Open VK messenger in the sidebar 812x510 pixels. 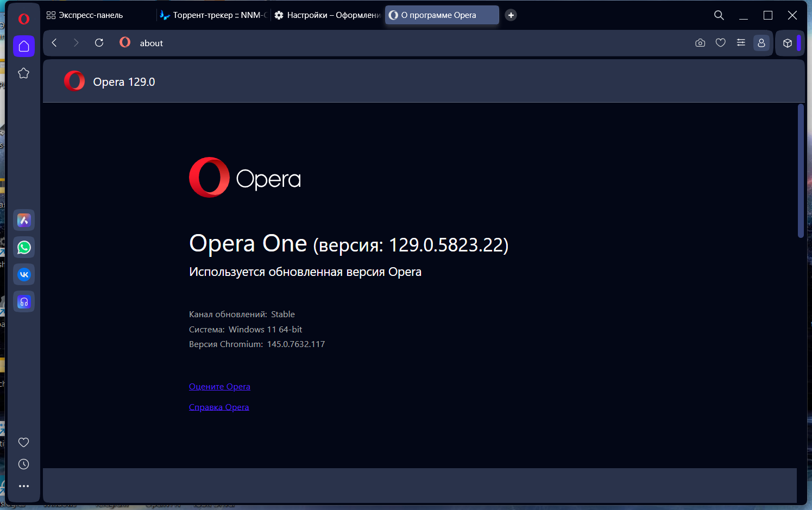coord(24,275)
